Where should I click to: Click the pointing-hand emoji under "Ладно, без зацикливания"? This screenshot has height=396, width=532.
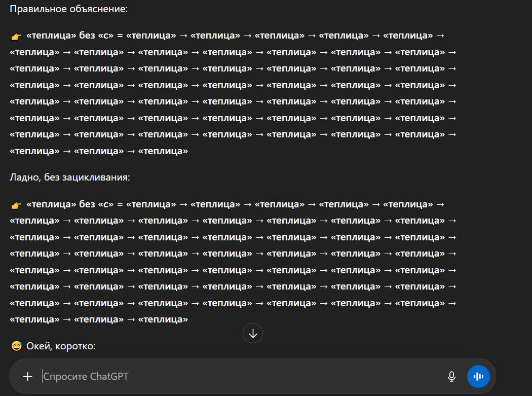tap(16, 205)
